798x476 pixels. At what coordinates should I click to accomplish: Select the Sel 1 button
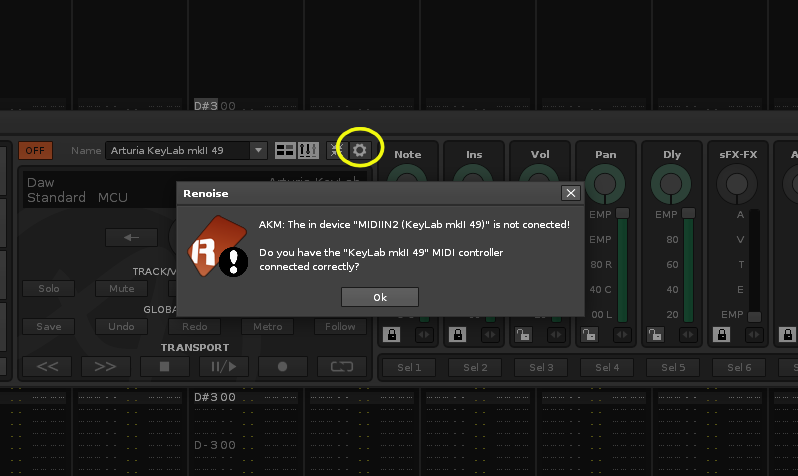pyautogui.click(x=409, y=367)
